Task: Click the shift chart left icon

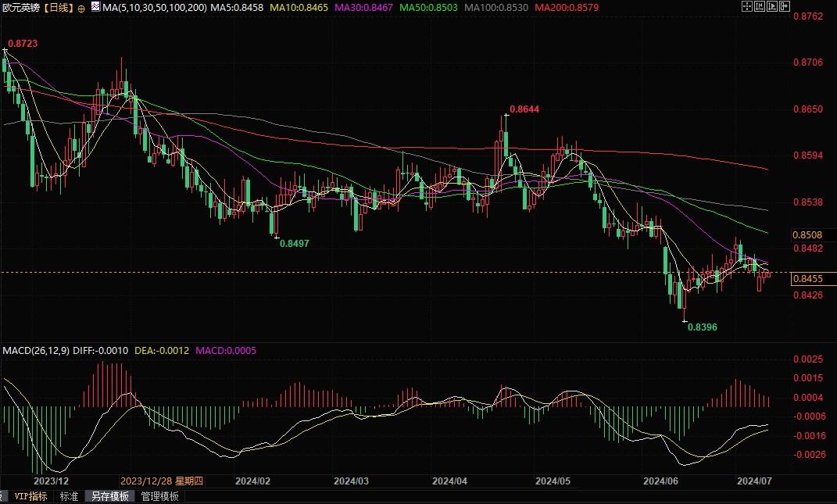Action: 760,6
